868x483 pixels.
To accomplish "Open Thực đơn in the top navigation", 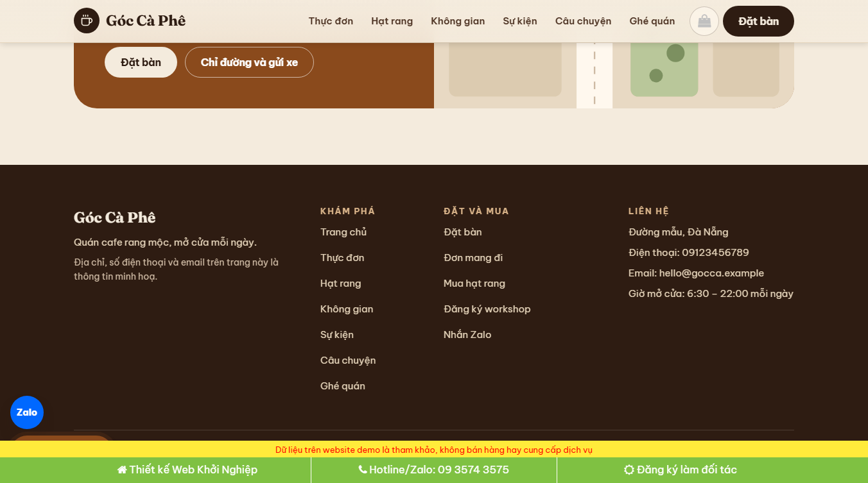I will 331,21.
